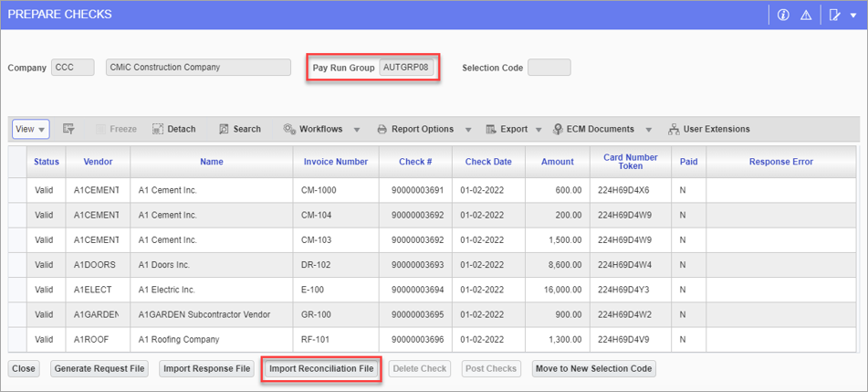Sort by the Name column header
This screenshot has height=392, width=868.
[212, 162]
